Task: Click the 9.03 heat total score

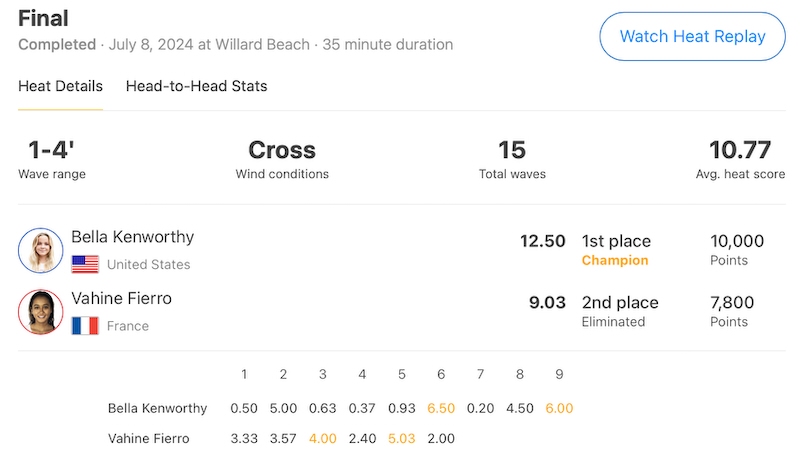Action: click(x=547, y=302)
